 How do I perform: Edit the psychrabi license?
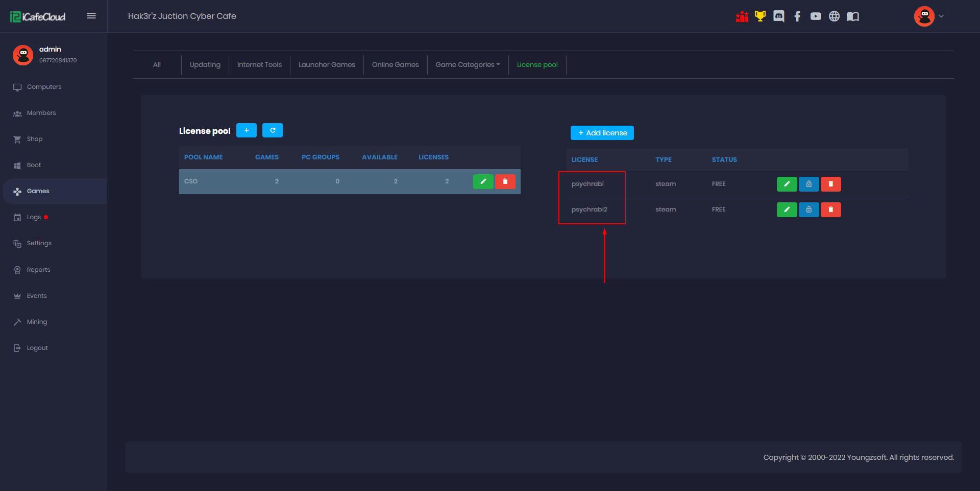coord(787,184)
